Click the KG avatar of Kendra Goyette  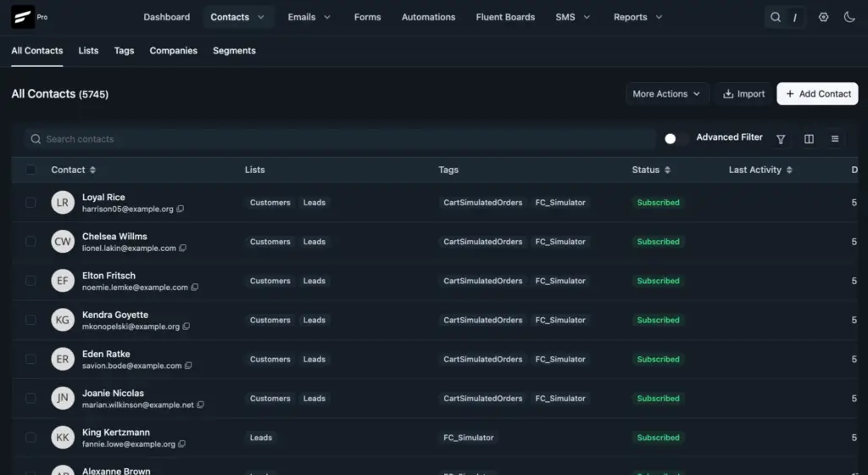tap(63, 320)
